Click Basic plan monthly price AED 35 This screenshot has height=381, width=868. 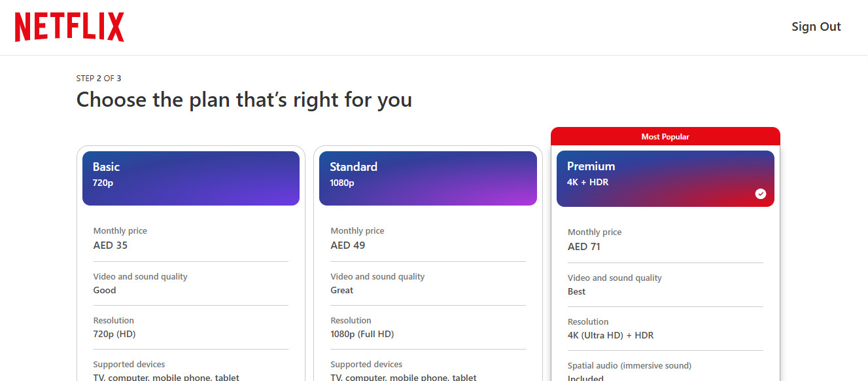click(111, 245)
